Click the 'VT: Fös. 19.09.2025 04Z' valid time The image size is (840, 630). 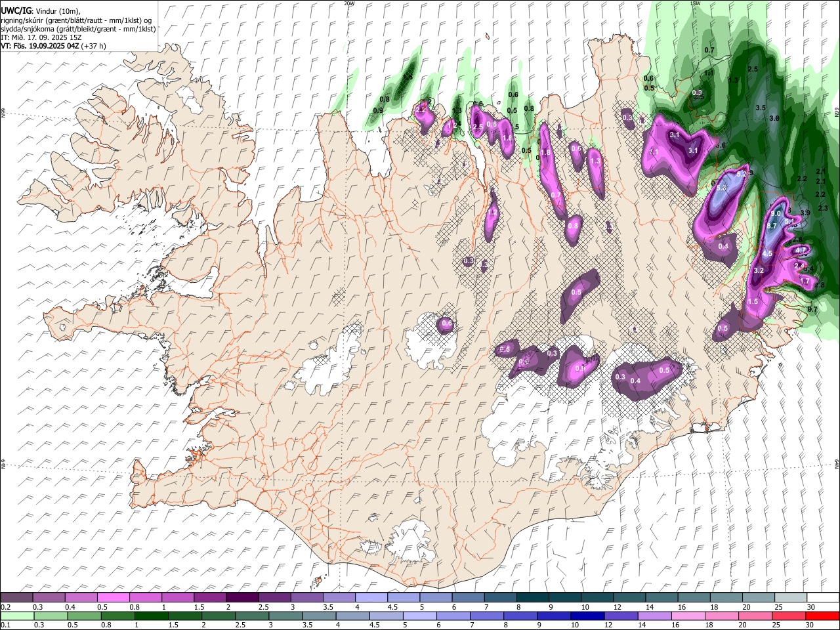[39, 46]
